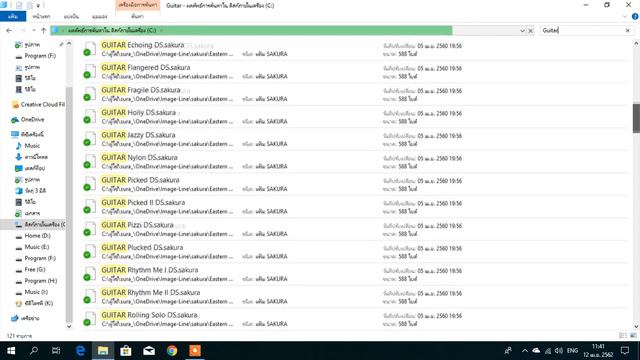Launch Microsoft Edge from taskbar
This screenshot has height=360, width=640.
pyautogui.click(x=80, y=351)
